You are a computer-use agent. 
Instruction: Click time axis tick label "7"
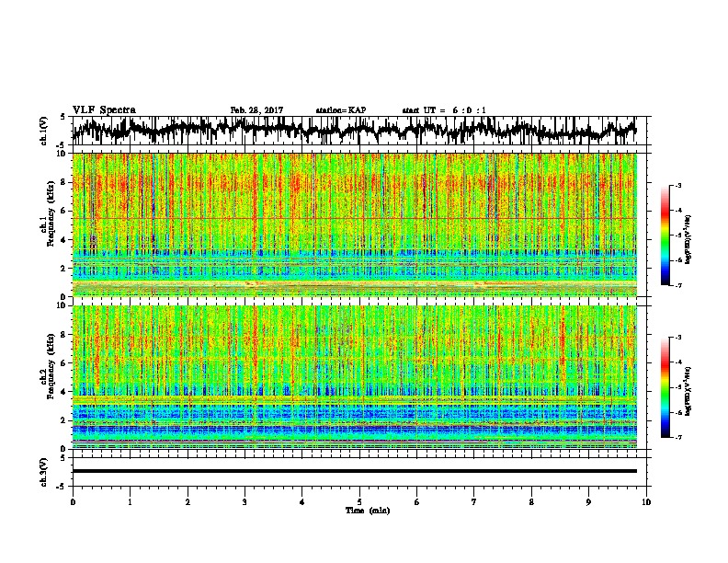[474, 502]
